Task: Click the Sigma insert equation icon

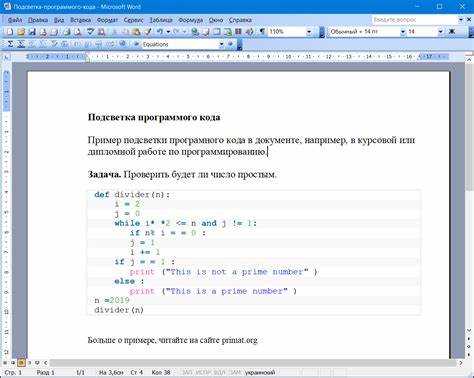Action: click(x=11, y=44)
